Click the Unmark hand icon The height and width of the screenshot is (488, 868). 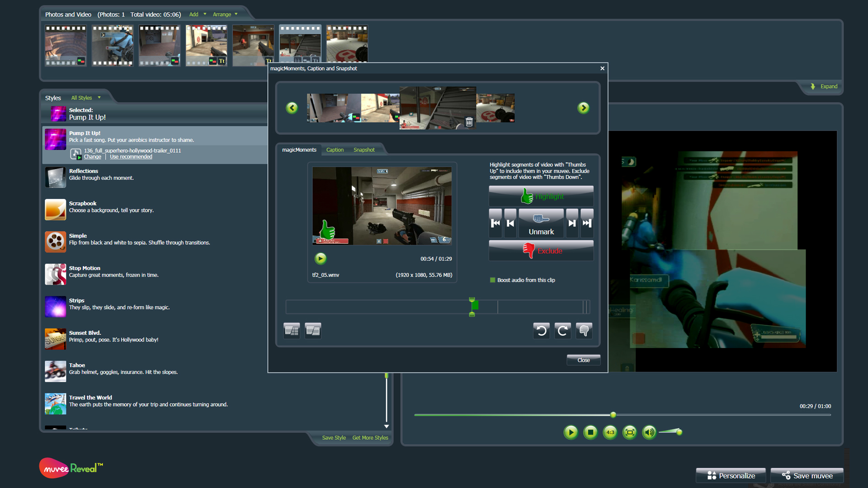click(x=541, y=223)
